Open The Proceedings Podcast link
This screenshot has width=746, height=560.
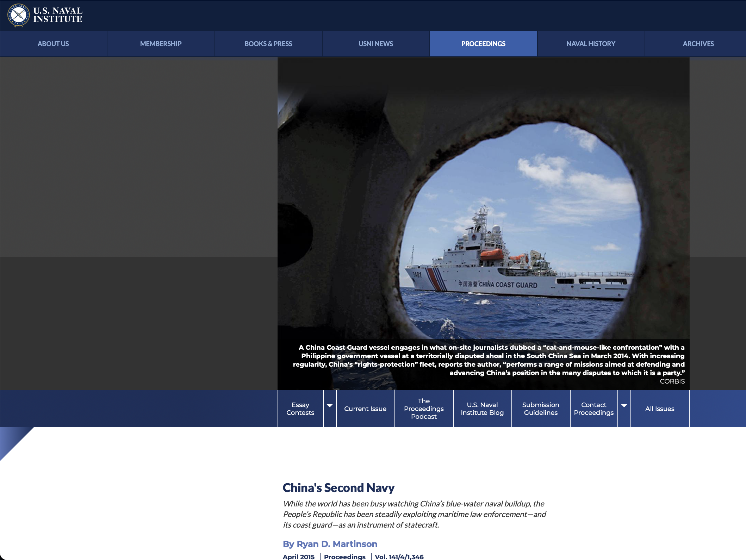pyautogui.click(x=424, y=409)
